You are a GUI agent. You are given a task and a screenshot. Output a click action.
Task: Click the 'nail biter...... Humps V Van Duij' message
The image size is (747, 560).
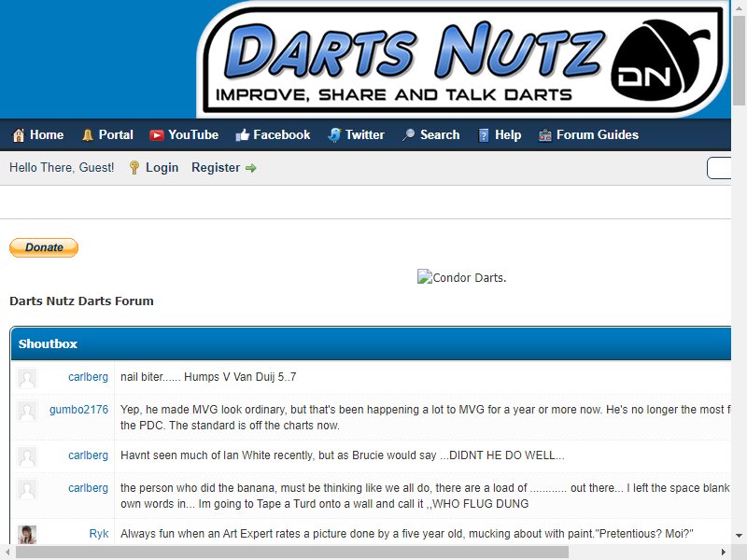point(208,377)
